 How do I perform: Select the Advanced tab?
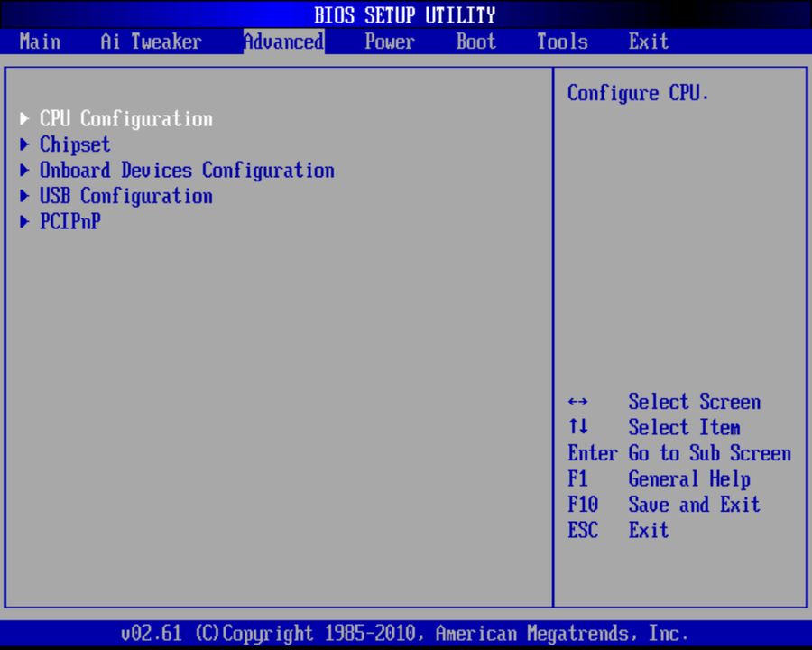283,42
